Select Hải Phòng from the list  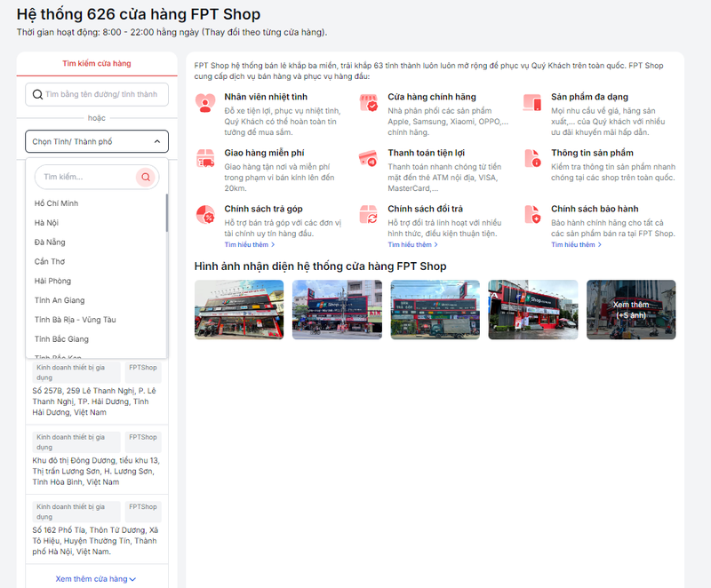[x=96, y=281]
